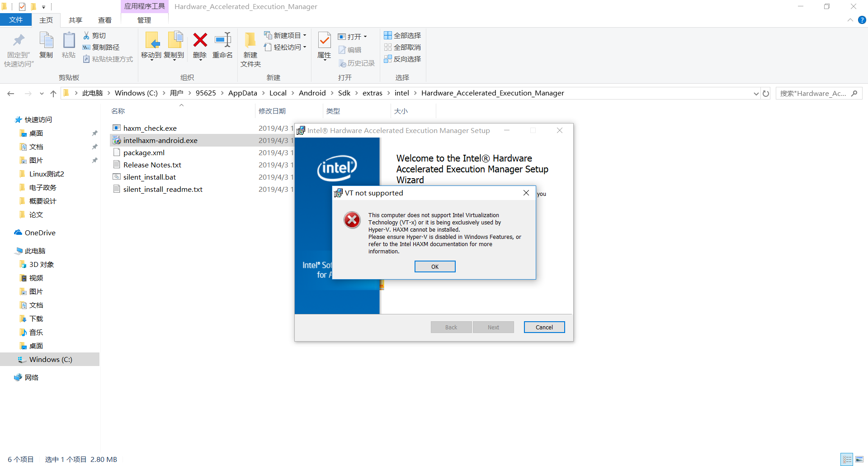
Task: Click the Rename (重命名) icon
Action: point(223,40)
